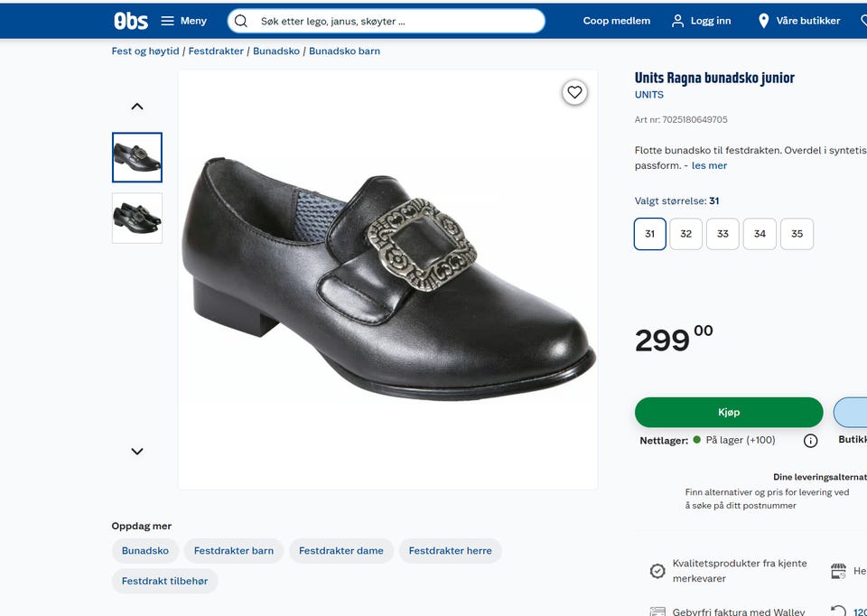Screen dimensions: 867x616
Task: Go to Bunadsko barn breadcrumb
Action: pyautogui.click(x=344, y=51)
